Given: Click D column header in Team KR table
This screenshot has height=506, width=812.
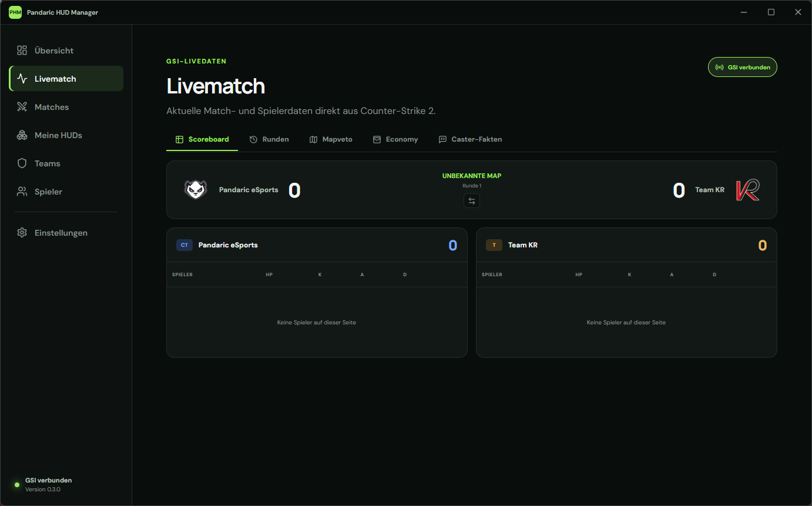Looking at the screenshot, I should point(714,274).
